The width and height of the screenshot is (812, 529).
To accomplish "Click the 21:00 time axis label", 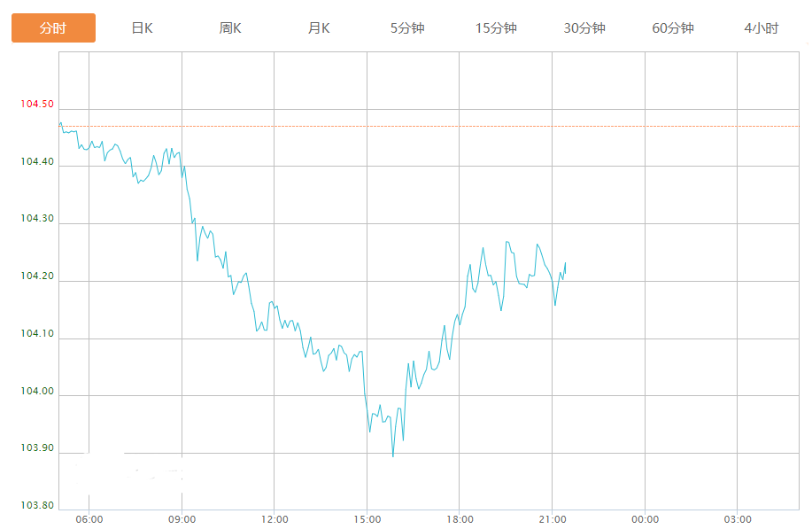I will click(x=553, y=519).
